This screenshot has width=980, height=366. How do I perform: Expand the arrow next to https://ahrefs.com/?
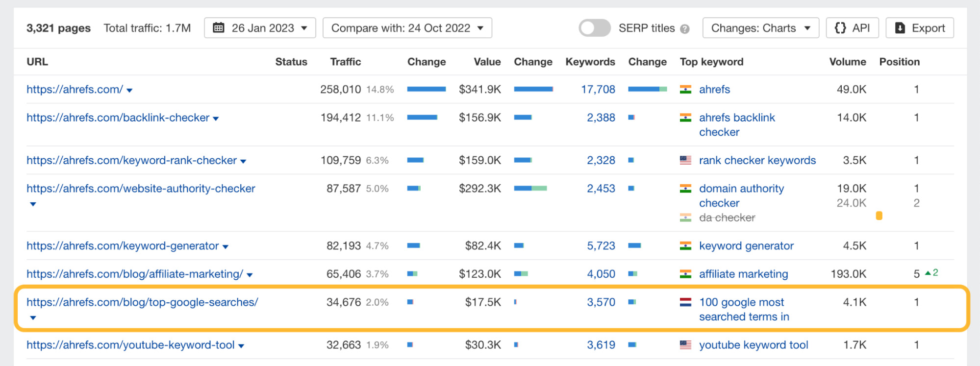coord(129,91)
